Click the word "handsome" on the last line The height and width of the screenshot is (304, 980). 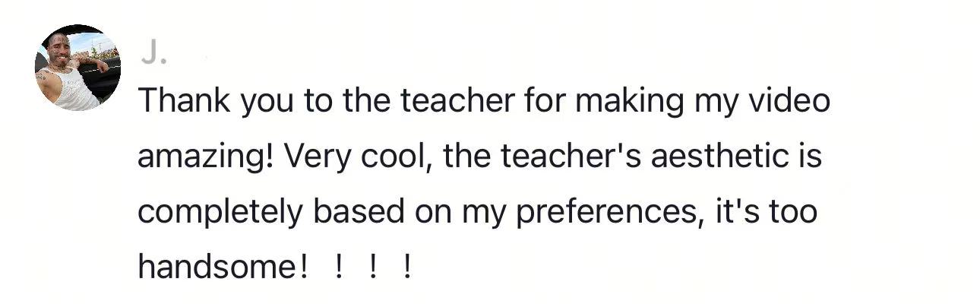(218, 267)
